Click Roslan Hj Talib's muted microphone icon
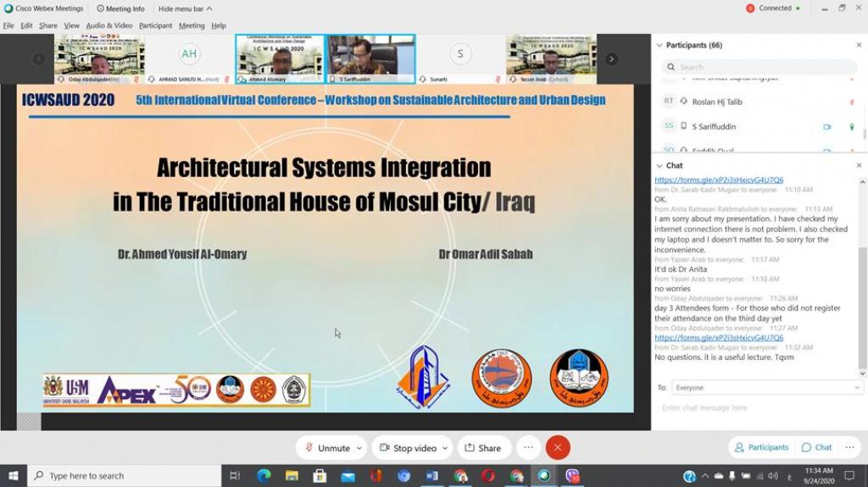The height and width of the screenshot is (487, 868). pos(852,102)
